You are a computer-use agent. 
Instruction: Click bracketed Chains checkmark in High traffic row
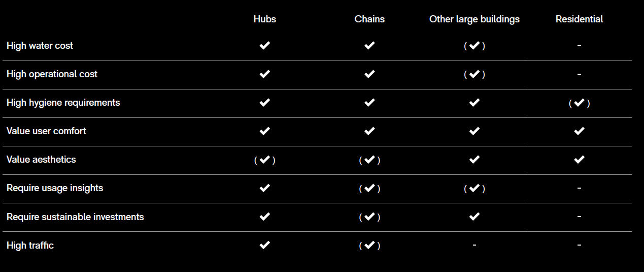[369, 246]
